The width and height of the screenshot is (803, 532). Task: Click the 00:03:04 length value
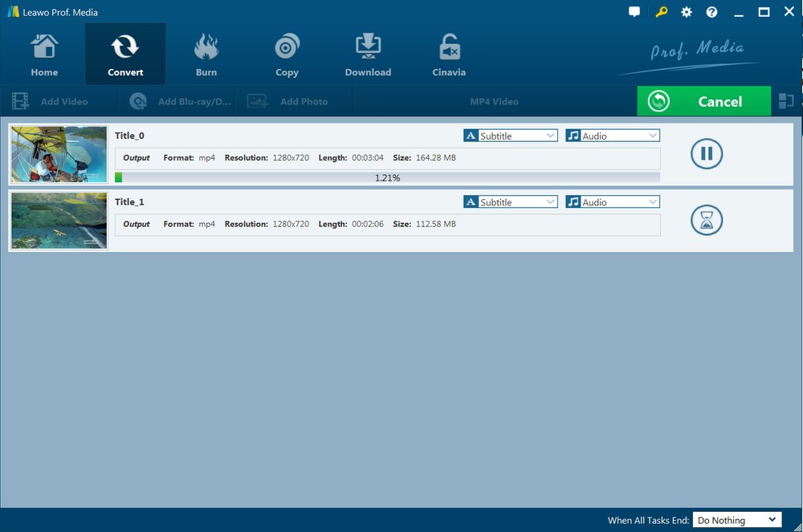368,157
